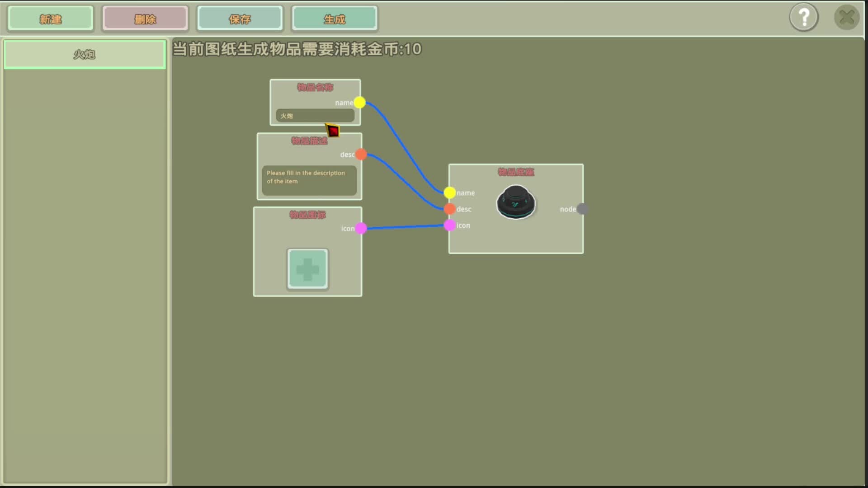The width and height of the screenshot is (868, 488).
Task: Click the 物品图标 node title
Action: tap(307, 215)
